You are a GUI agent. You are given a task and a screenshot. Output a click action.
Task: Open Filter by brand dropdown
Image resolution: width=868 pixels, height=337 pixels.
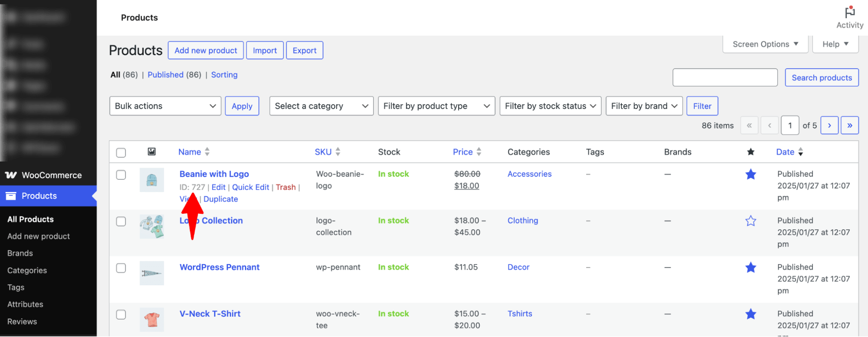644,106
